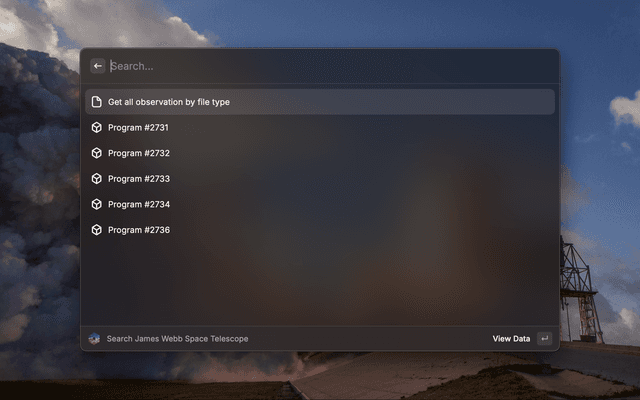Viewport: 640px width, 400px height.
Task: Click the View Data action button
Action: coord(511,339)
